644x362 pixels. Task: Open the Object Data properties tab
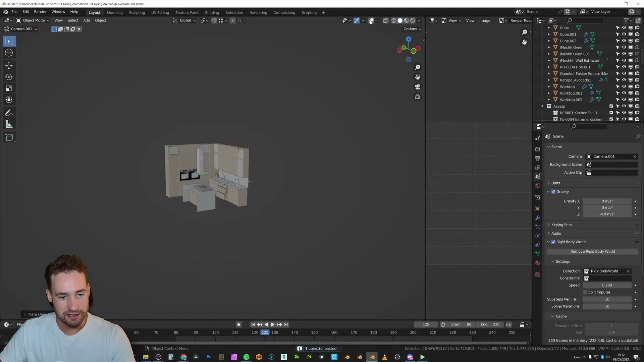pos(538,254)
